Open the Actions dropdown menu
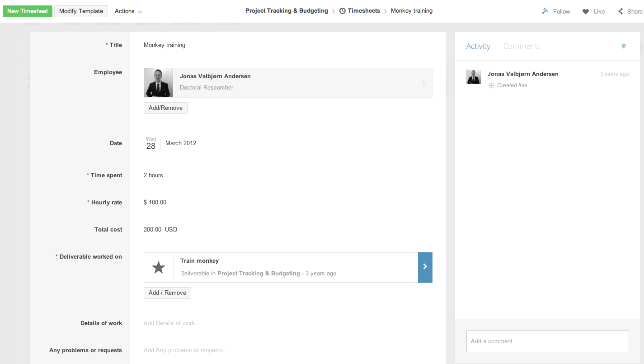This screenshot has width=644, height=364. 128,11
